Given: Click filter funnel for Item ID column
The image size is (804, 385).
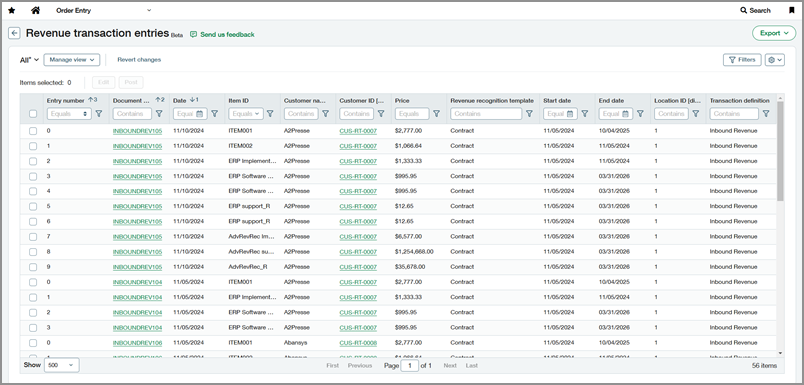Looking at the screenshot, I should (270, 114).
